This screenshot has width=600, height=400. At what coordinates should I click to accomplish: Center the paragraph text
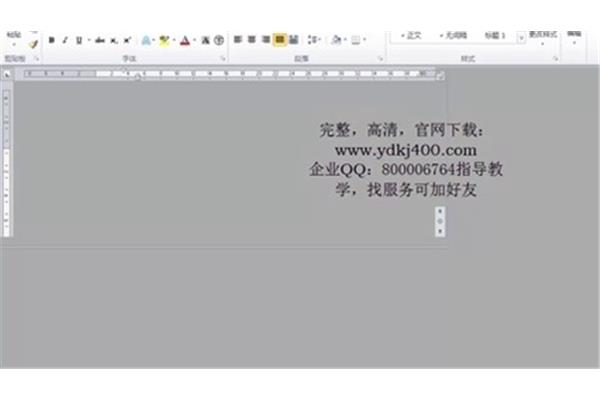252,40
